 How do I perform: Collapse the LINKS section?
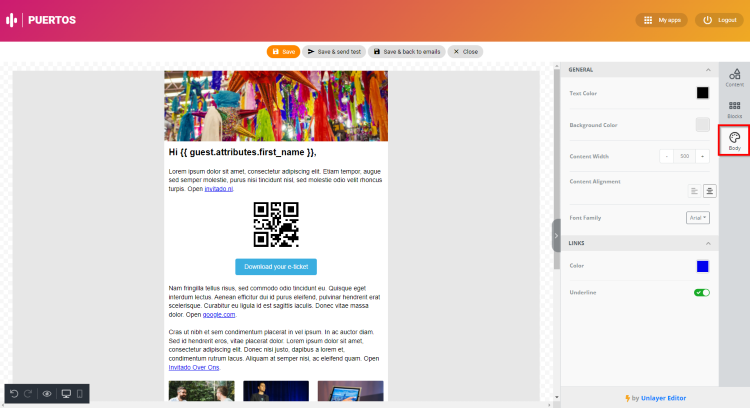tap(708, 243)
